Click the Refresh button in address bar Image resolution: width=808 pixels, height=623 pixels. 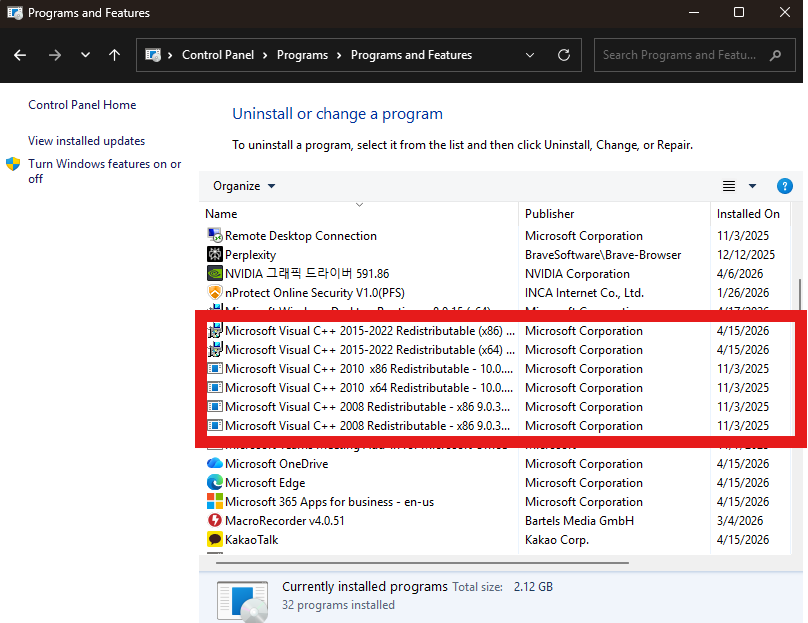(x=564, y=55)
